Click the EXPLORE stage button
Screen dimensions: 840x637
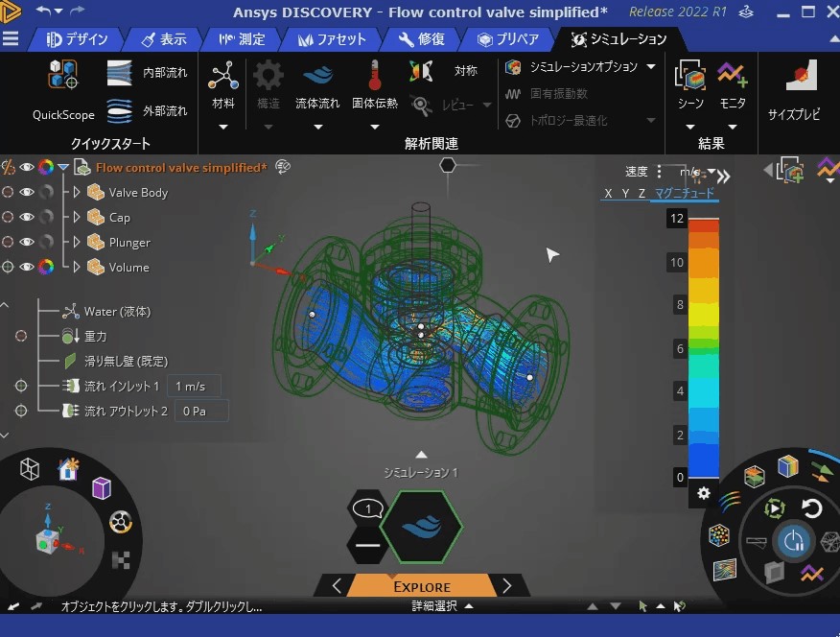[422, 586]
